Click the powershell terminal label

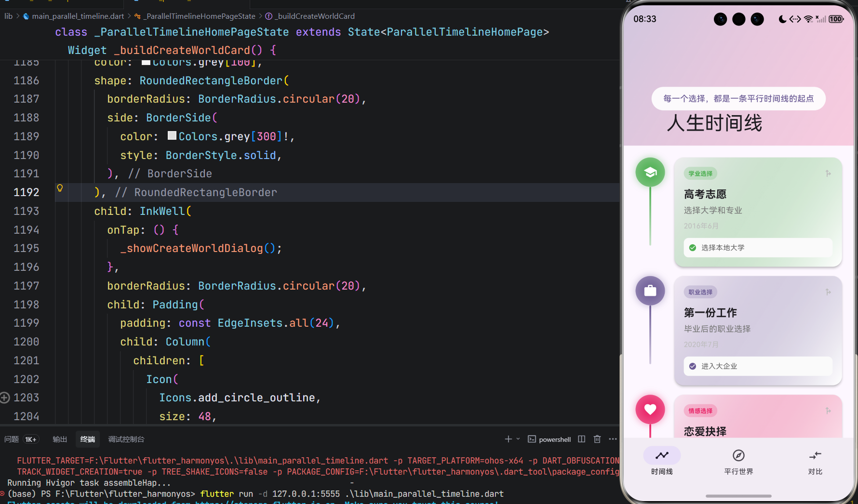(x=555, y=439)
